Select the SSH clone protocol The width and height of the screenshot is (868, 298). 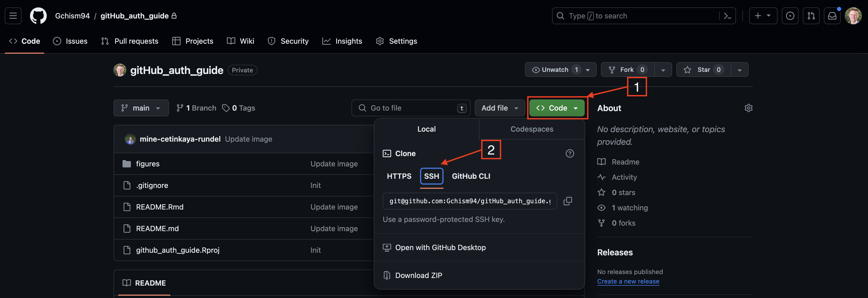431,176
